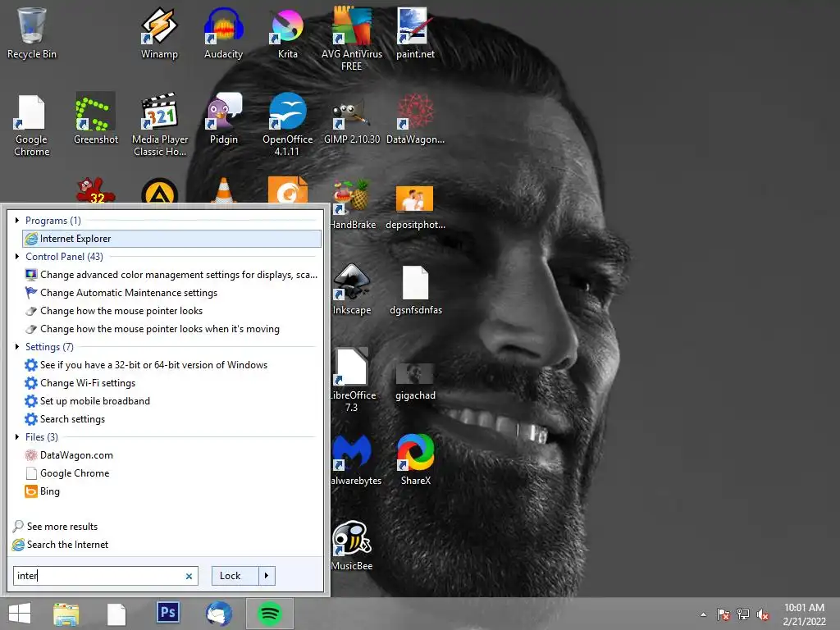Collapse the Files (3) group
The width and height of the screenshot is (840, 630).
17,436
